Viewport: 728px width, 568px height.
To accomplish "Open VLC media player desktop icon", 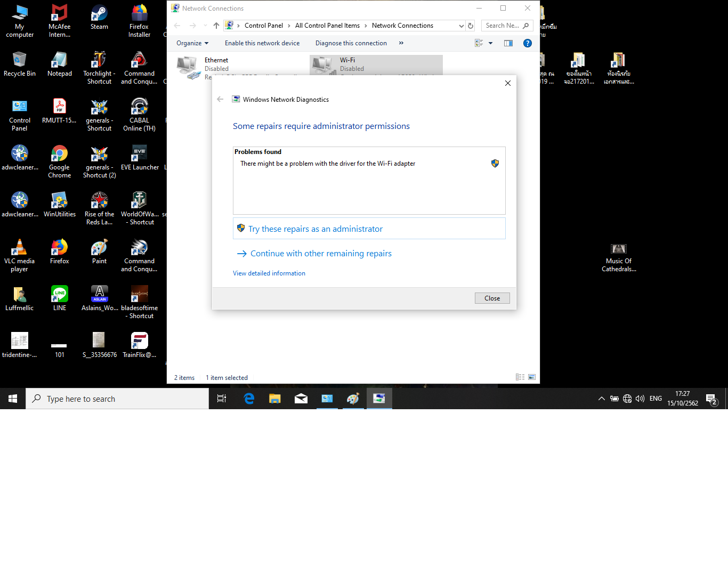I will [20, 256].
